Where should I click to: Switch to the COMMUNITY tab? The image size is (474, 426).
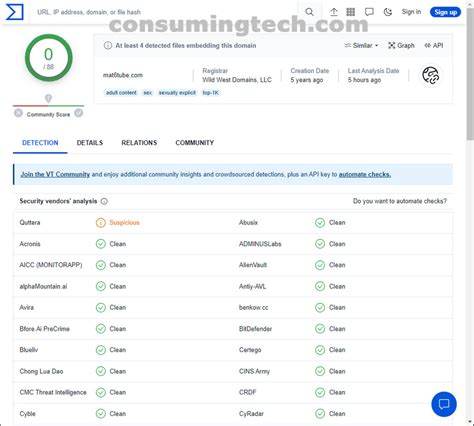pos(195,143)
